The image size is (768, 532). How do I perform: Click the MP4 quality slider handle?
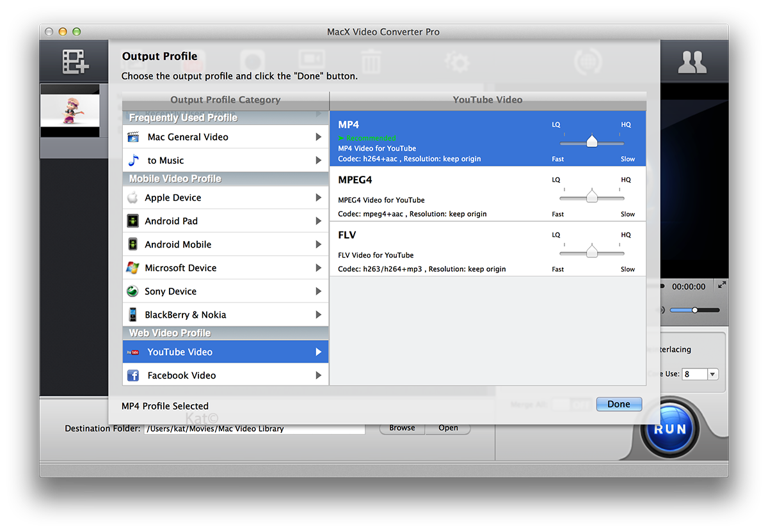click(x=592, y=141)
